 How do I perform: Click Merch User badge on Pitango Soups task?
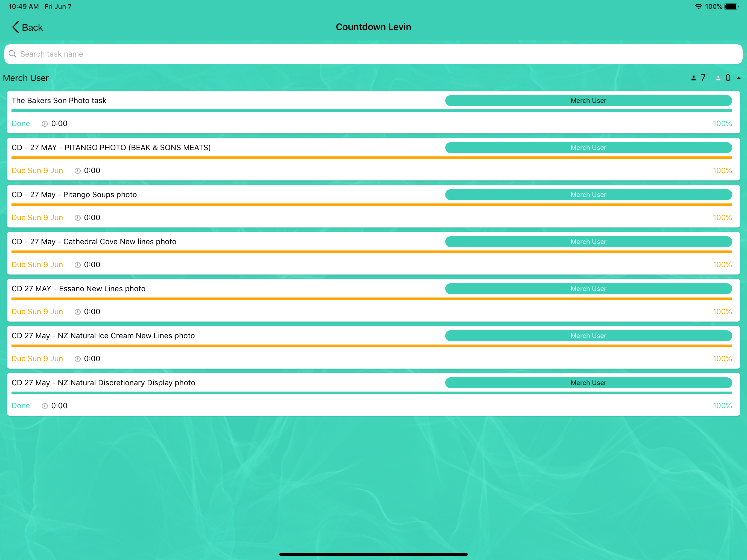tap(588, 194)
